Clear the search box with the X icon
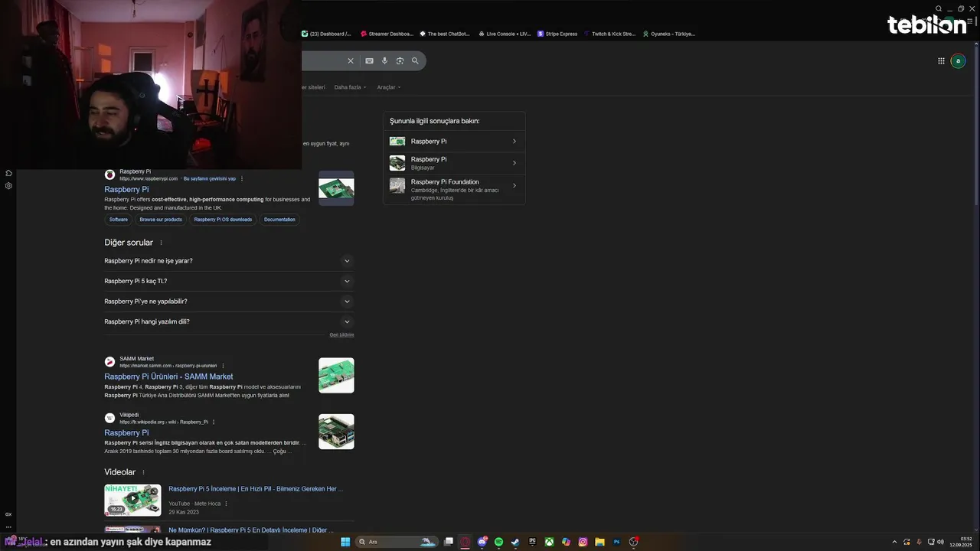This screenshot has width=980, height=551. coord(351,60)
